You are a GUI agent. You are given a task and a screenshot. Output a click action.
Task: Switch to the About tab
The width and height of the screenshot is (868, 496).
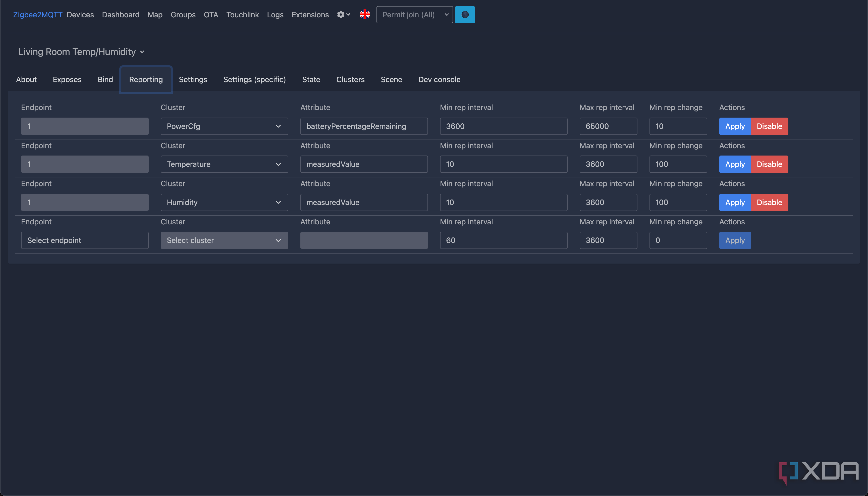(26, 79)
